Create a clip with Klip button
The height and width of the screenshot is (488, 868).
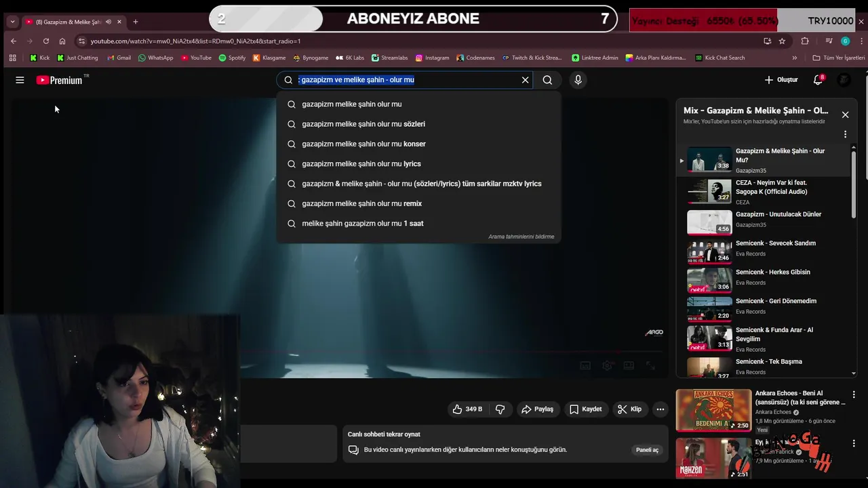(629, 409)
